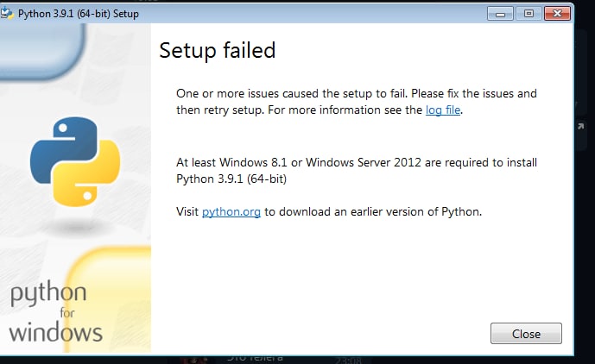Click the blue snake of the Python logo

point(63,146)
